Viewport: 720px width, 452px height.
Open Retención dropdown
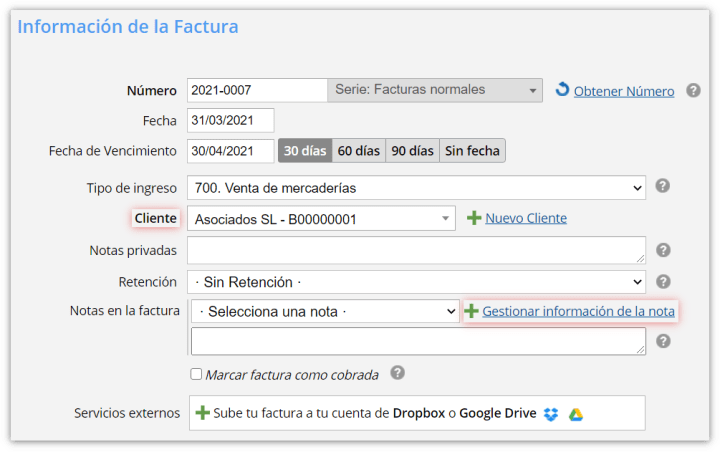tap(416, 282)
